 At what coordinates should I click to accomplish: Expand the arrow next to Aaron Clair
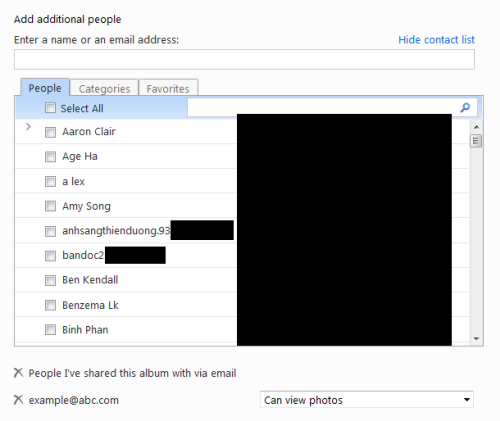[28, 127]
